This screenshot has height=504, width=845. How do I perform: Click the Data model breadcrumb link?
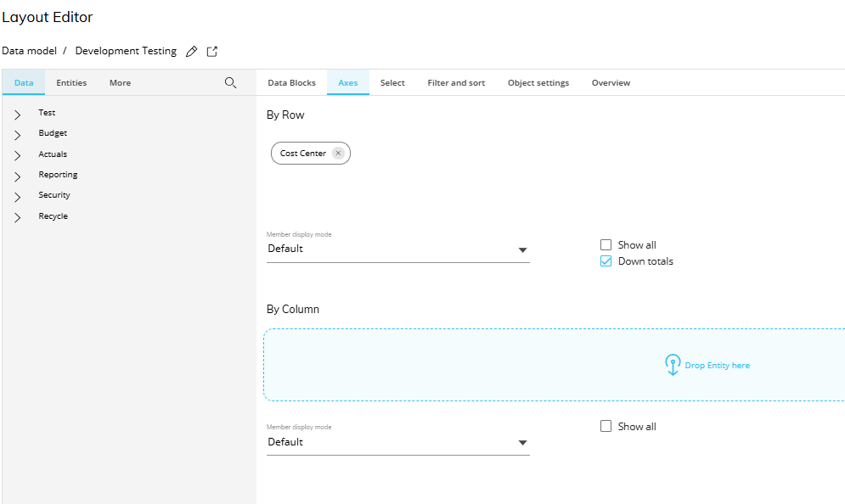coord(29,51)
